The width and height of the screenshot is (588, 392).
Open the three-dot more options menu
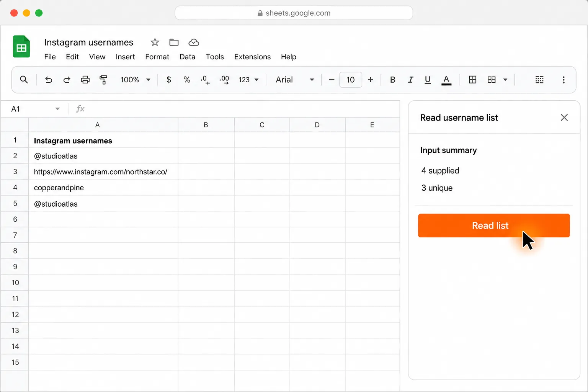pyautogui.click(x=563, y=80)
